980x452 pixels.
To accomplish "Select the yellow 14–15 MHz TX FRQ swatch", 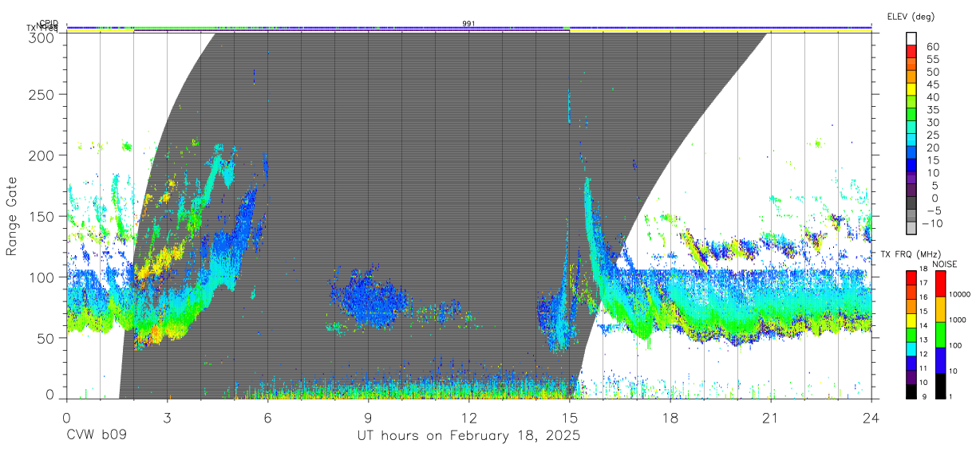I will click(911, 320).
